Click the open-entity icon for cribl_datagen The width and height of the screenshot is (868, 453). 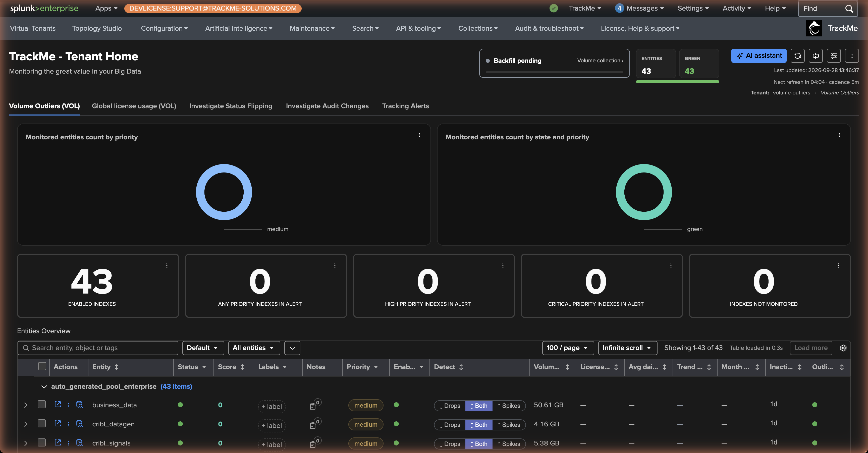tap(58, 424)
